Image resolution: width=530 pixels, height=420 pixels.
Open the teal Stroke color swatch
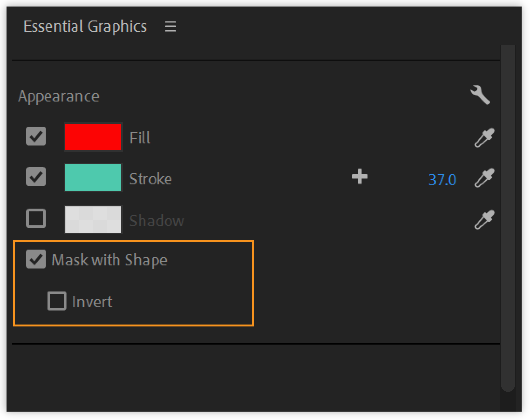pyautogui.click(x=93, y=178)
